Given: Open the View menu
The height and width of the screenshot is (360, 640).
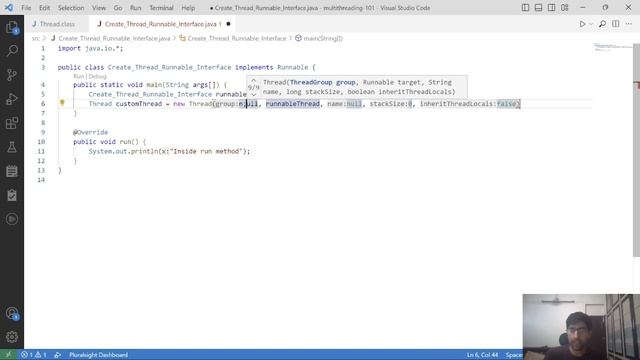Looking at the screenshot, I should [x=99, y=8].
